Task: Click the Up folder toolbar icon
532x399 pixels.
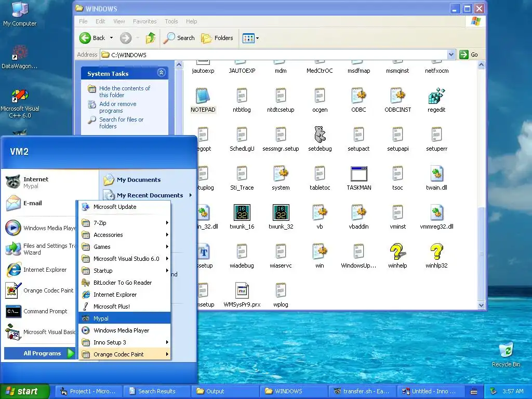Action: tap(150, 38)
